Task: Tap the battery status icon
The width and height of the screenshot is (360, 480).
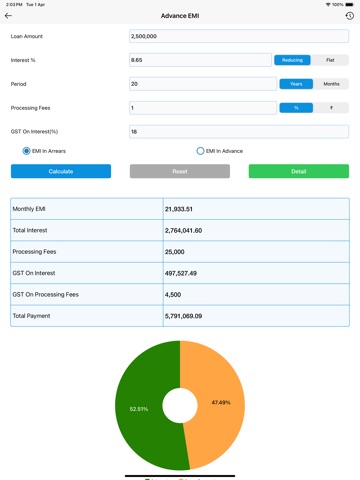Action: click(349, 5)
